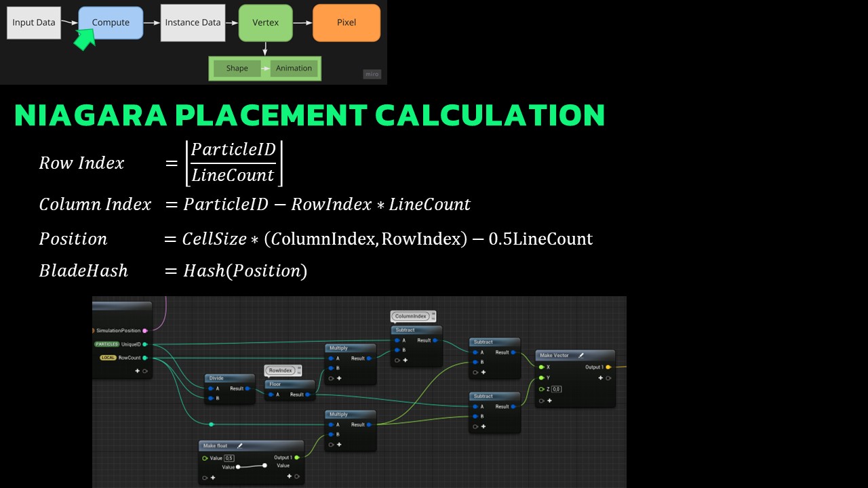Image resolution: width=868 pixels, height=488 pixels.
Task: Select the orange Pixel stage box
Action: pyautogui.click(x=346, y=22)
